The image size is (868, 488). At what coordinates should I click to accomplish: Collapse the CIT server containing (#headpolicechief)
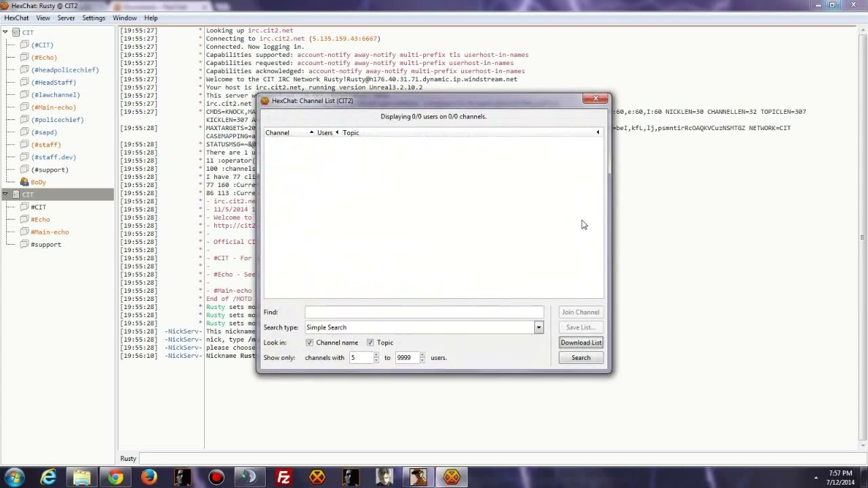click(5, 33)
